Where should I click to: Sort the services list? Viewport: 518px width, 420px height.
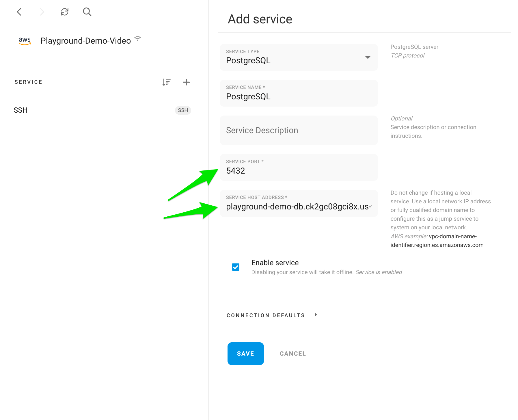tap(166, 82)
